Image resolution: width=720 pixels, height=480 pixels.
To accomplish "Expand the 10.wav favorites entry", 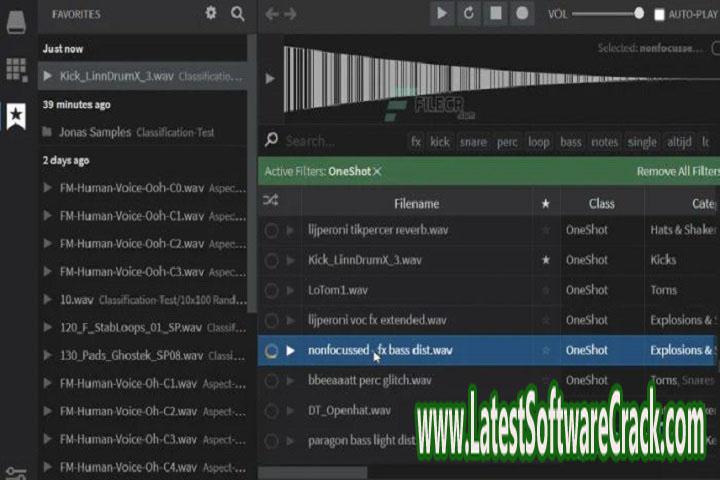I will tap(48, 299).
